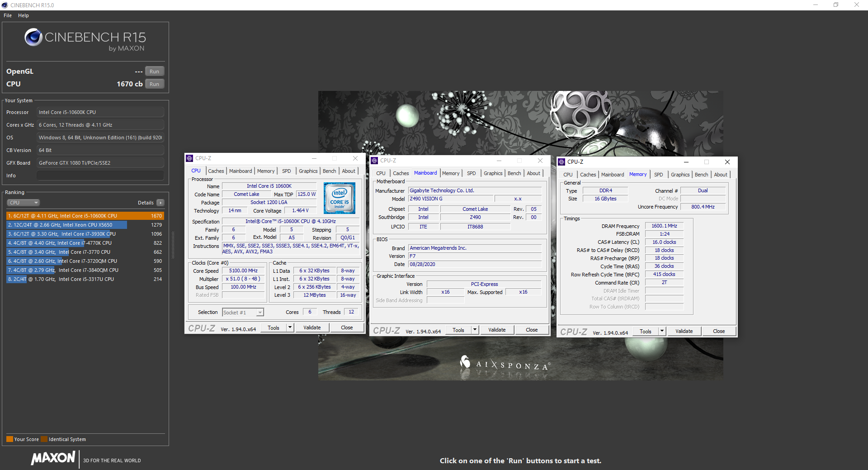The width and height of the screenshot is (868, 470).
Task: Click Validate in the Memory window
Action: coord(684,331)
